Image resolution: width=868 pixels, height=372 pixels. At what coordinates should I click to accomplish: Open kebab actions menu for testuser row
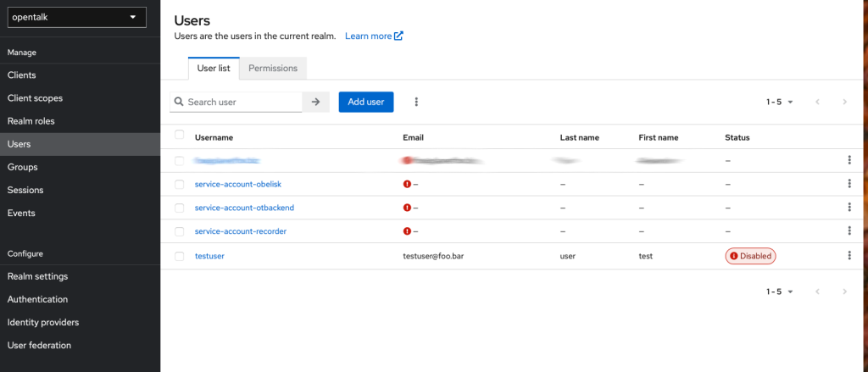click(x=849, y=255)
